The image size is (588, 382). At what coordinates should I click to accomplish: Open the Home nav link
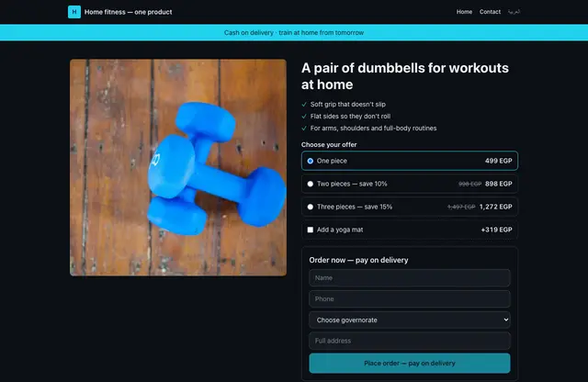tap(464, 12)
